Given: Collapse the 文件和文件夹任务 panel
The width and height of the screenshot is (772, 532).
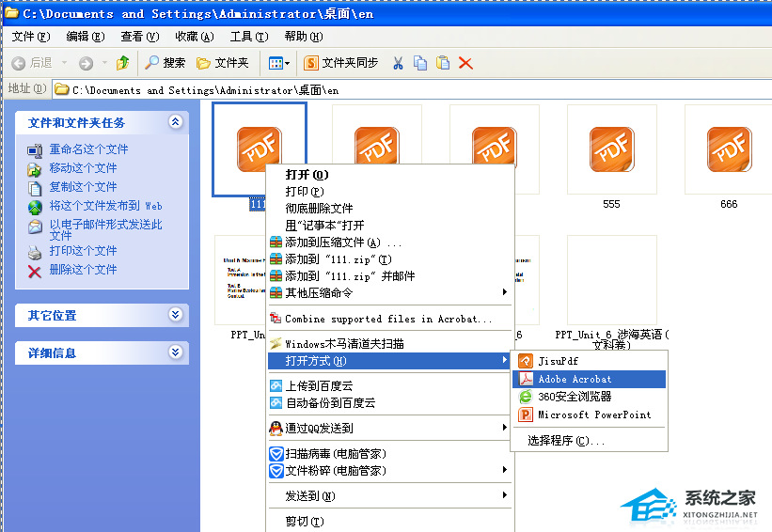Looking at the screenshot, I should click(175, 122).
